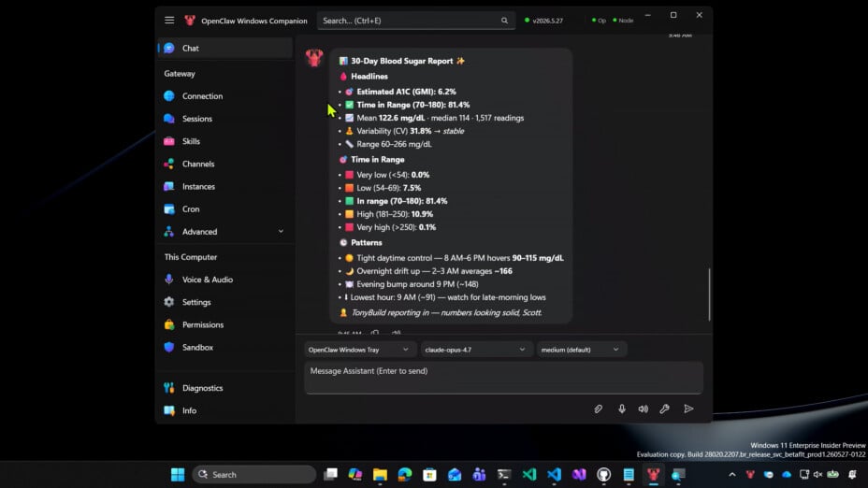Screen dimensions: 868x488
Task: Click the paperclip attach file icon
Action: 599,409
